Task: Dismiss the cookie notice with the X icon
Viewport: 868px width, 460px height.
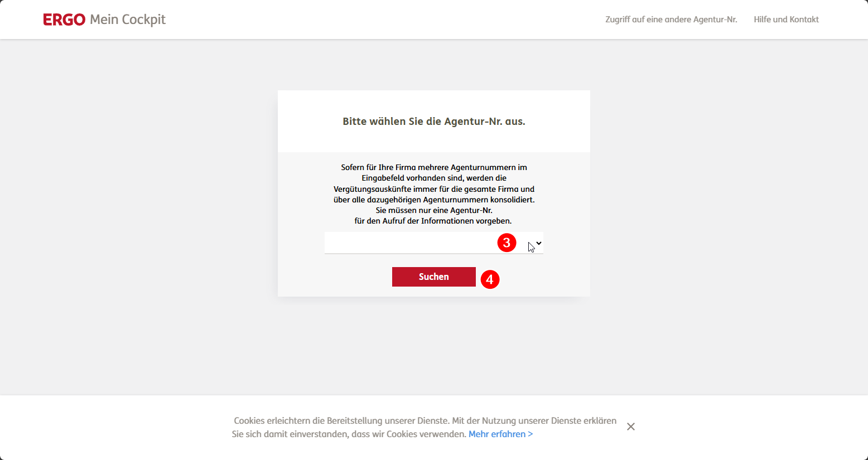Action: tap(631, 427)
